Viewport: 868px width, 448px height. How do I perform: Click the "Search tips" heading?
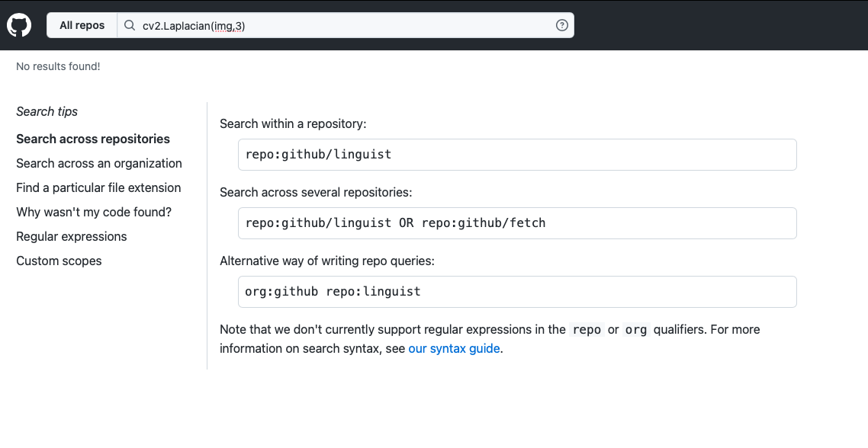(x=47, y=111)
